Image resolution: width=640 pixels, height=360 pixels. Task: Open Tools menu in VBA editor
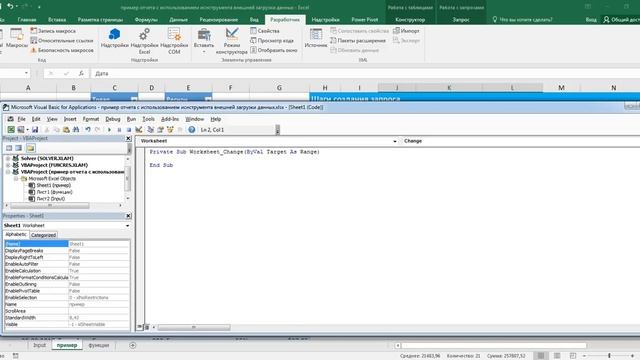[148, 119]
